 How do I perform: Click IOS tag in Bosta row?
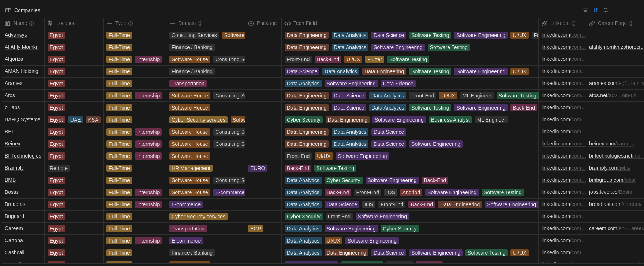(391, 192)
